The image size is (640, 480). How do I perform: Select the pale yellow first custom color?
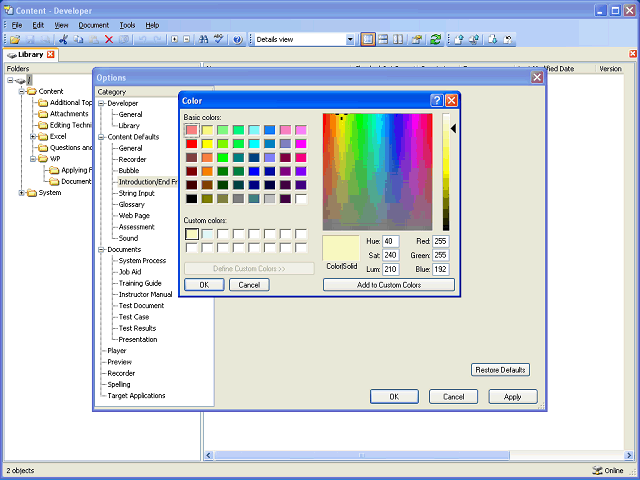[192, 234]
